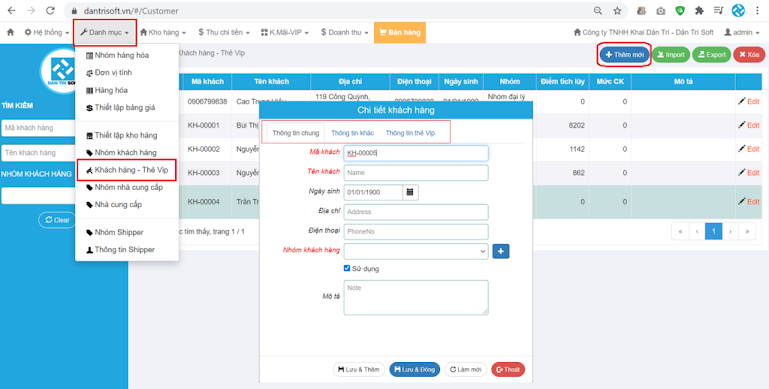Edit the KH-00001 customer row
This screenshot has width=769, height=389.
pyautogui.click(x=748, y=125)
